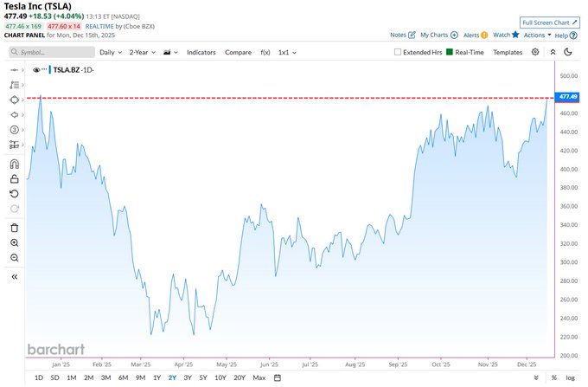The width and height of the screenshot is (588, 387).
Task: Open the 1x1 grid layout dropdown
Action: [287, 53]
